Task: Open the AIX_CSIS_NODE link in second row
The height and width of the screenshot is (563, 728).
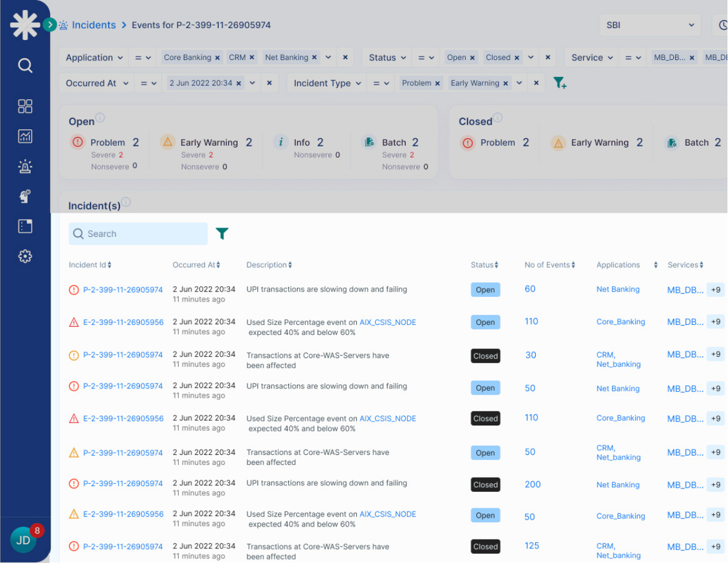Action: (x=388, y=322)
